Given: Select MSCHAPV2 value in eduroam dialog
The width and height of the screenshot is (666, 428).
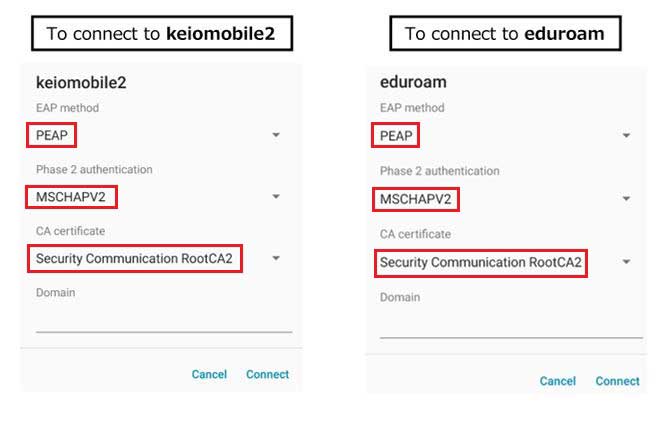Looking at the screenshot, I should (x=416, y=199).
